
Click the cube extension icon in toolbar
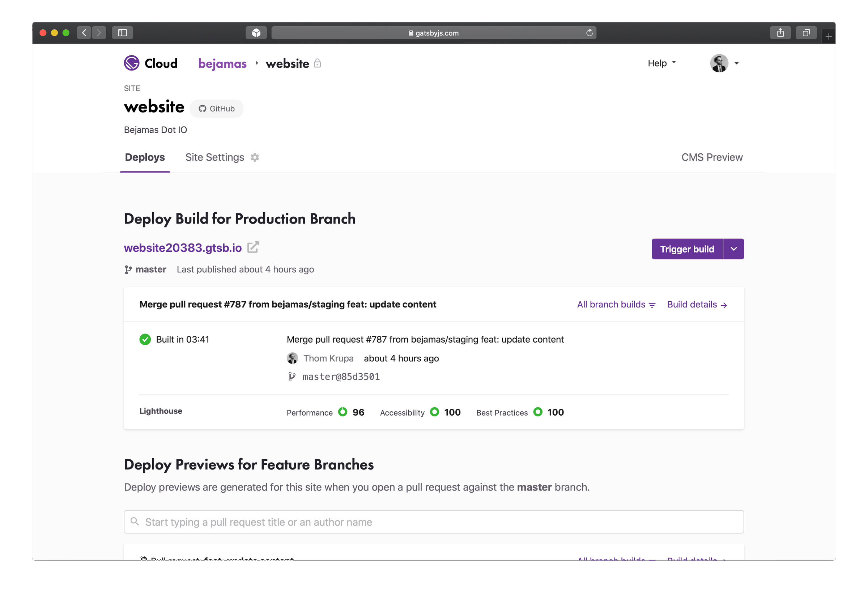click(x=256, y=33)
